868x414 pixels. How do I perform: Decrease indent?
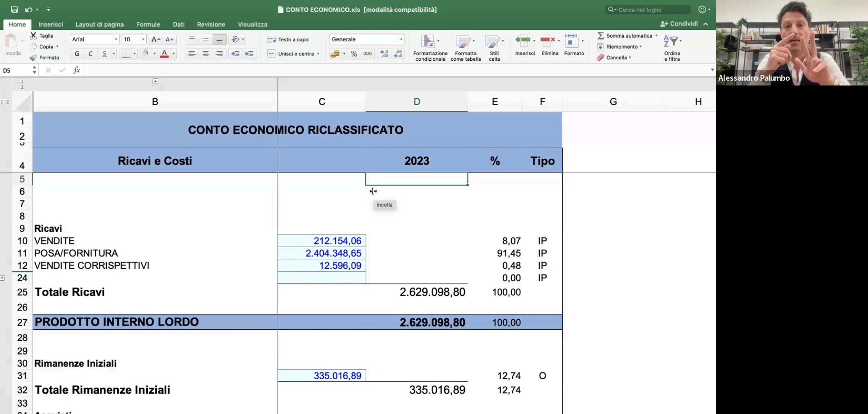click(x=236, y=54)
